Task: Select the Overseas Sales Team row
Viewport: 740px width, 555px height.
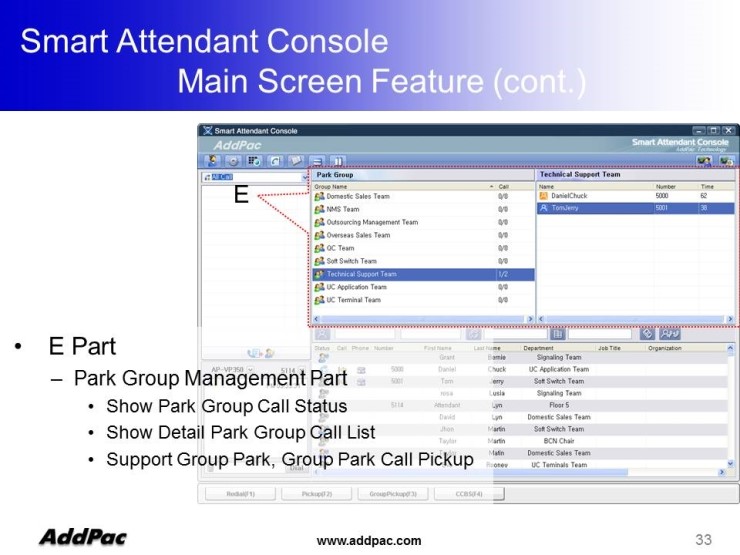Action: (x=423, y=235)
